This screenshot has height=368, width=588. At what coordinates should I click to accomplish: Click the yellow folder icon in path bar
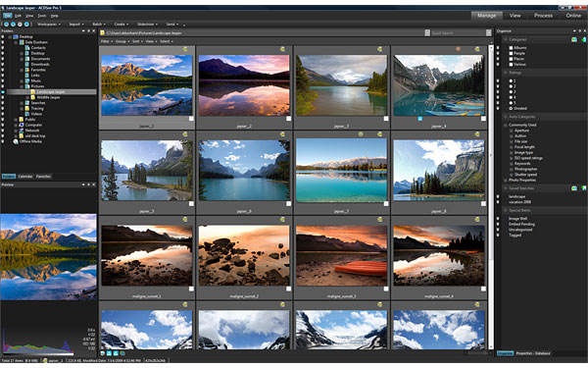pos(102,33)
